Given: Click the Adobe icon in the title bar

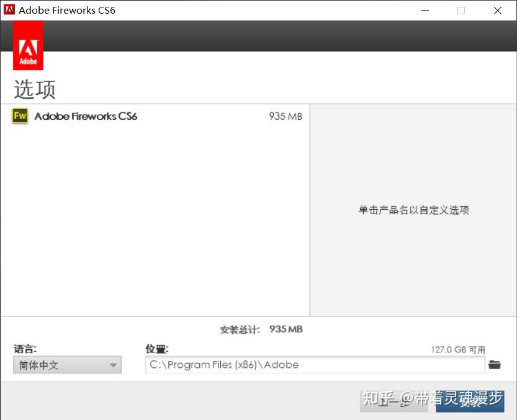Looking at the screenshot, I should coord(9,10).
